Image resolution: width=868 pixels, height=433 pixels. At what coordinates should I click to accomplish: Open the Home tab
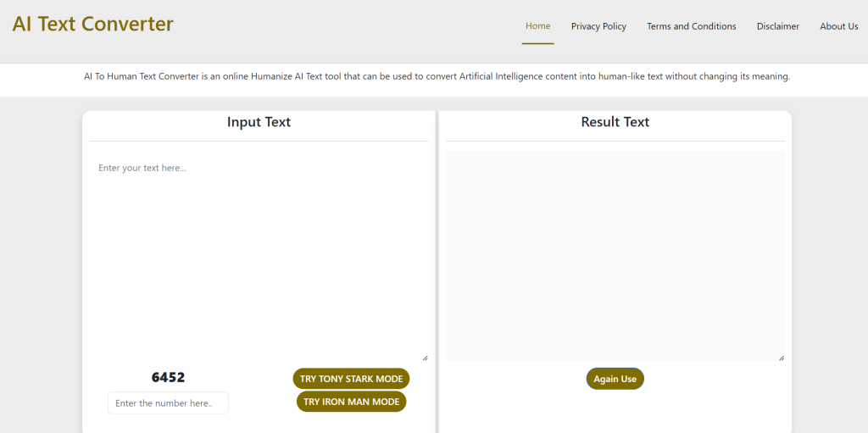click(x=537, y=26)
